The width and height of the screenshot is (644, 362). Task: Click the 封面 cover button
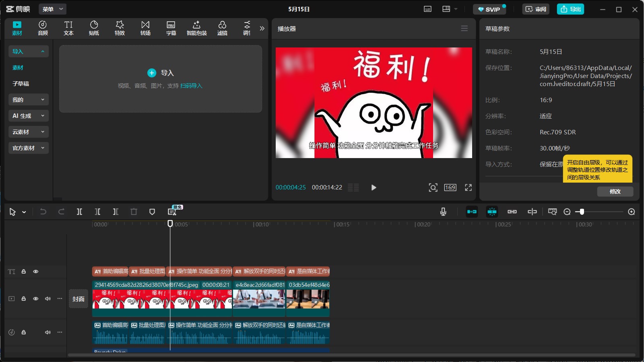(x=78, y=299)
